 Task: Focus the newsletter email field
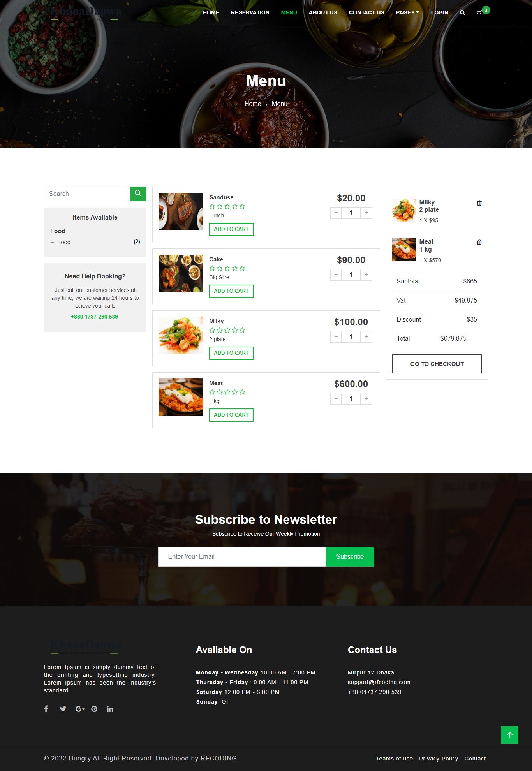pyautogui.click(x=242, y=556)
